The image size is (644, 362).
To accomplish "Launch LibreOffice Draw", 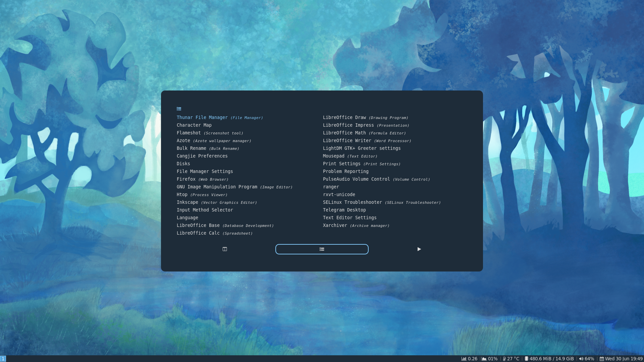I will (x=366, y=117).
